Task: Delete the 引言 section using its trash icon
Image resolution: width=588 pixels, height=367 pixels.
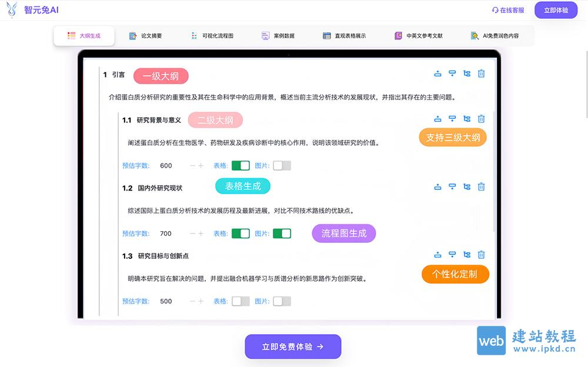Action: (482, 74)
